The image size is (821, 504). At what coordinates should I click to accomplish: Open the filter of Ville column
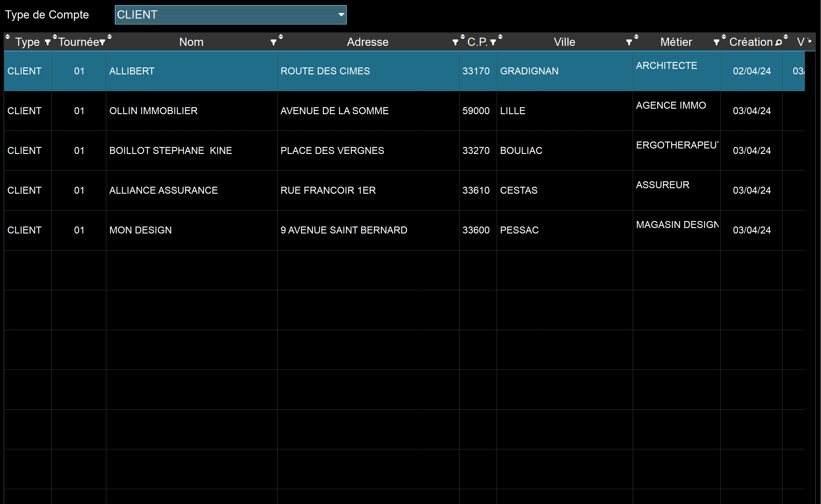[x=629, y=42]
